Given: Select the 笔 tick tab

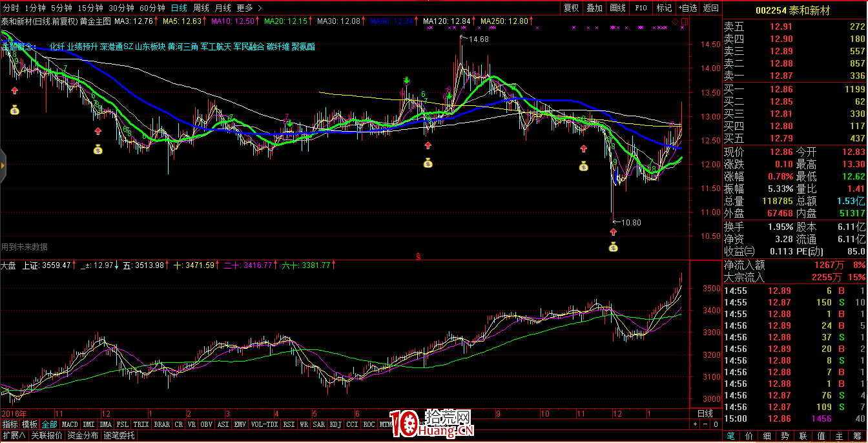Looking at the screenshot, I should pyautogui.click(x=730, y=437).
